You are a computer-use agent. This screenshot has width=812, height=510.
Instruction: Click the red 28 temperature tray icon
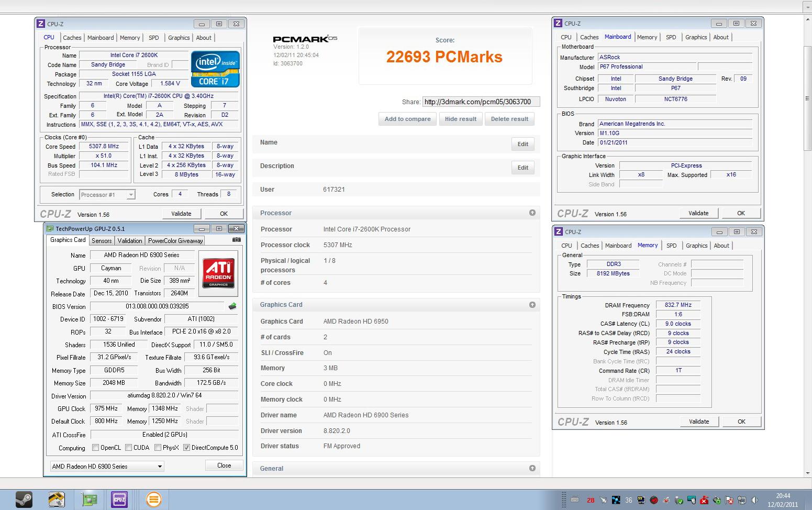click(591, 500)
